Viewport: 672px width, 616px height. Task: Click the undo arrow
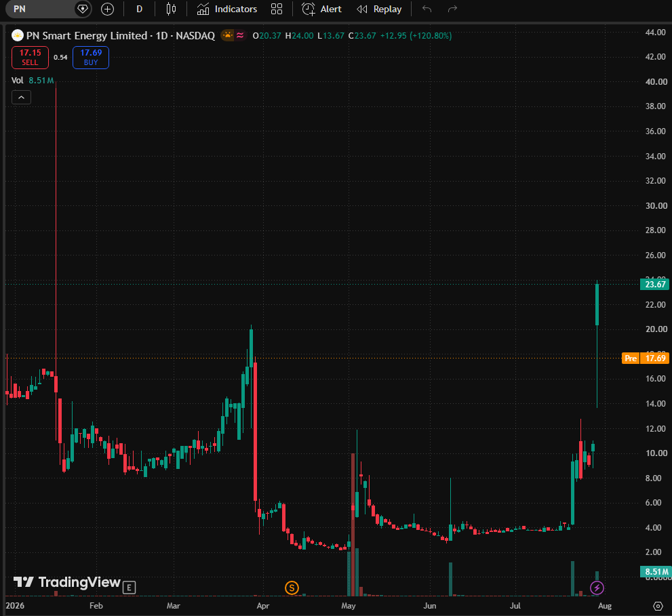pyautogui.click(x=427, y=9)
